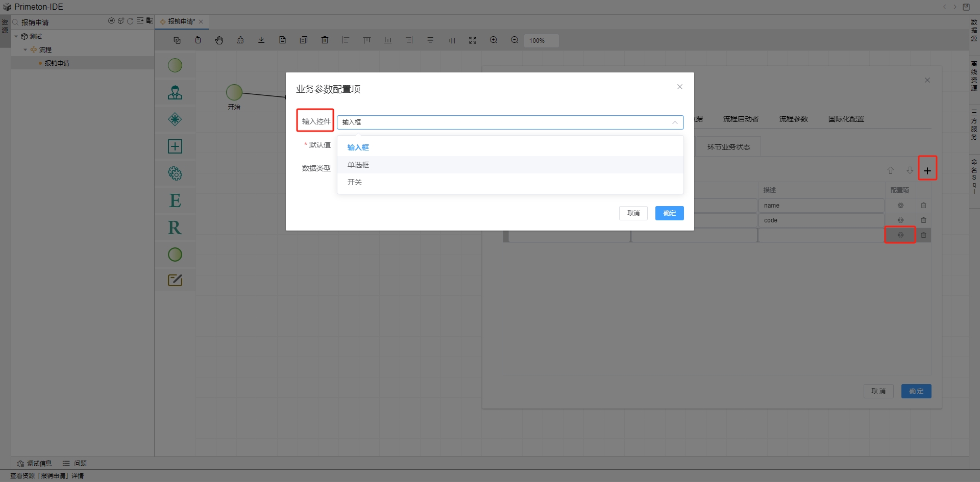Click the 100% zoom level field

pyautogui.click(x=541, y=41)
